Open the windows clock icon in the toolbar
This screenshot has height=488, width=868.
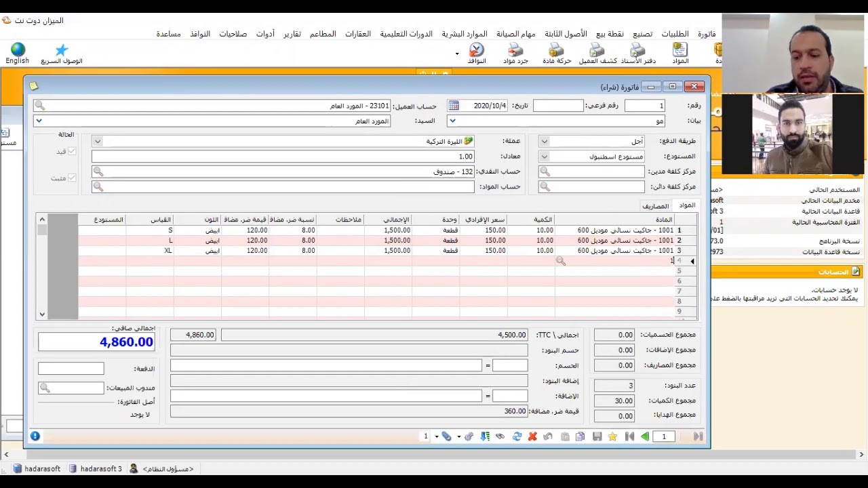pyautogui.click(x=477, y=54)
